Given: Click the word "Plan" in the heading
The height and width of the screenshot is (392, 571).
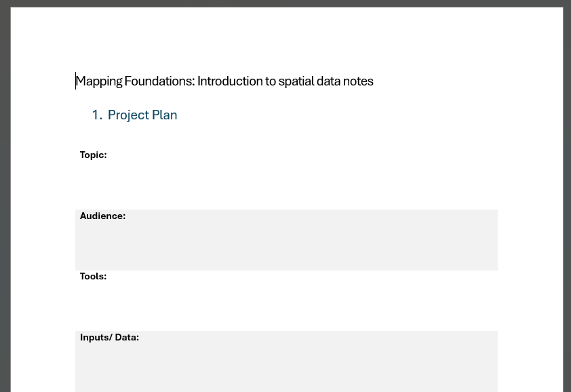Looking at the screenshot, I should click(x=165, y=115).
